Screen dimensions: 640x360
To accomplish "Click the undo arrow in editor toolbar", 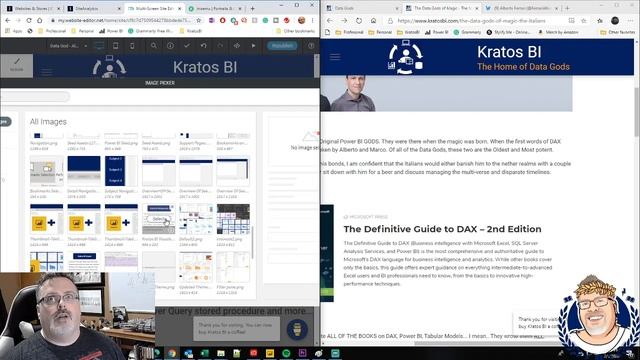I will (x=203, y=46).
